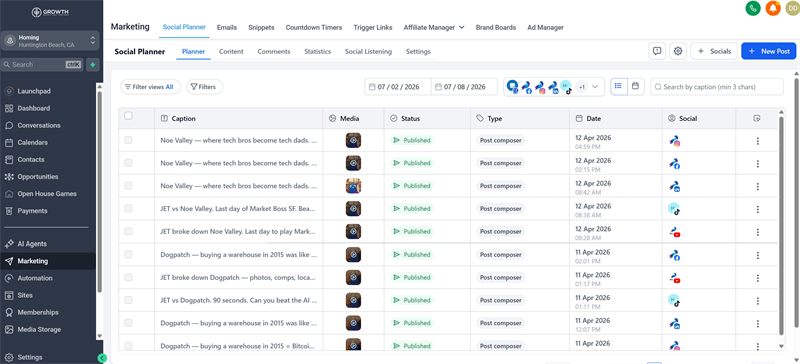Viewport: 800px width, 364px height.
Task: Click the TikTok avatar in social filter
Action: 566,87
